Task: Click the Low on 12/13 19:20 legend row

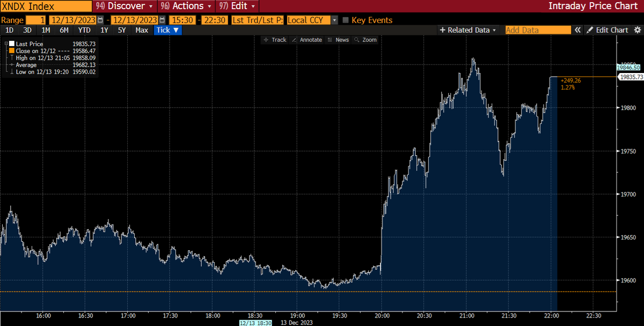Action: click(x=52, y=71)
